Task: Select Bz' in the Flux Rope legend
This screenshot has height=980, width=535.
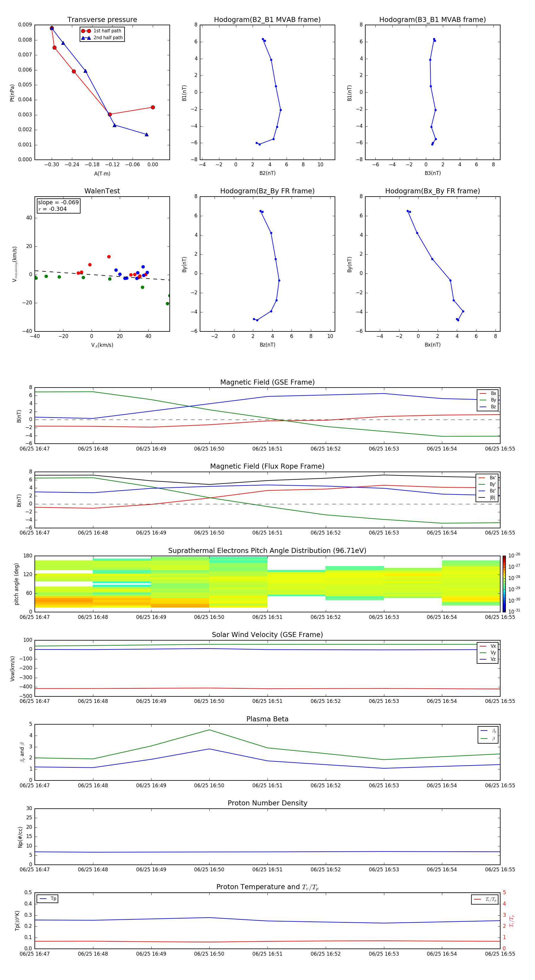Action: tap(487, 491)
